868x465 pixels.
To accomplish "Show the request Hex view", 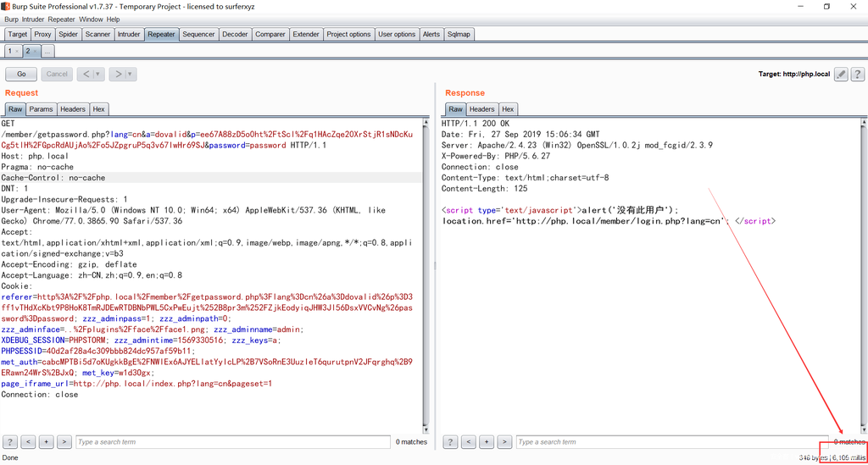I will tap(98, 109).
